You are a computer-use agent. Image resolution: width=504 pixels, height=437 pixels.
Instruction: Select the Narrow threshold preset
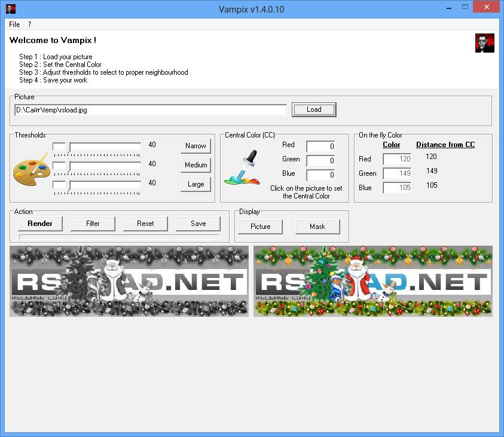tap(196, 146)
